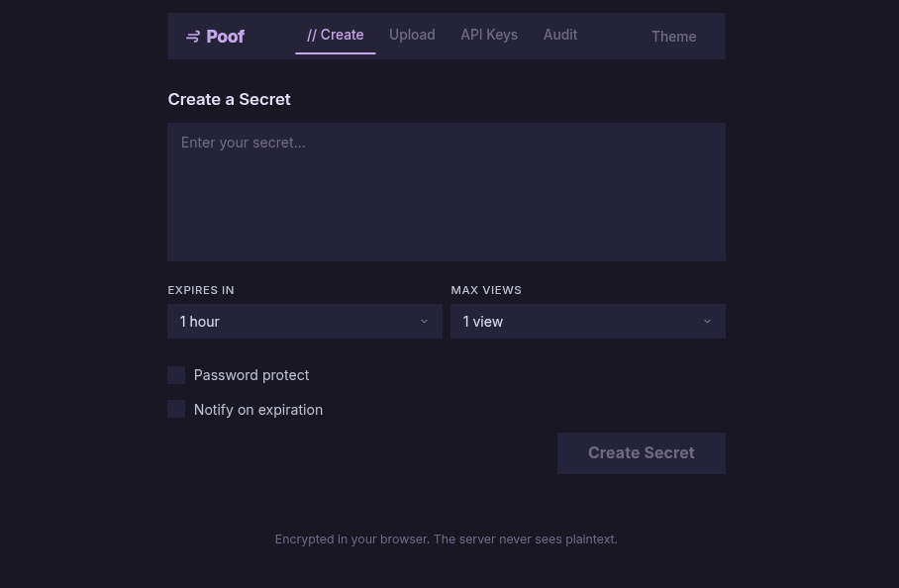Screen dimensions: 899x588
Task: Open the Expires In dropdown
Action: click(305, 322)
